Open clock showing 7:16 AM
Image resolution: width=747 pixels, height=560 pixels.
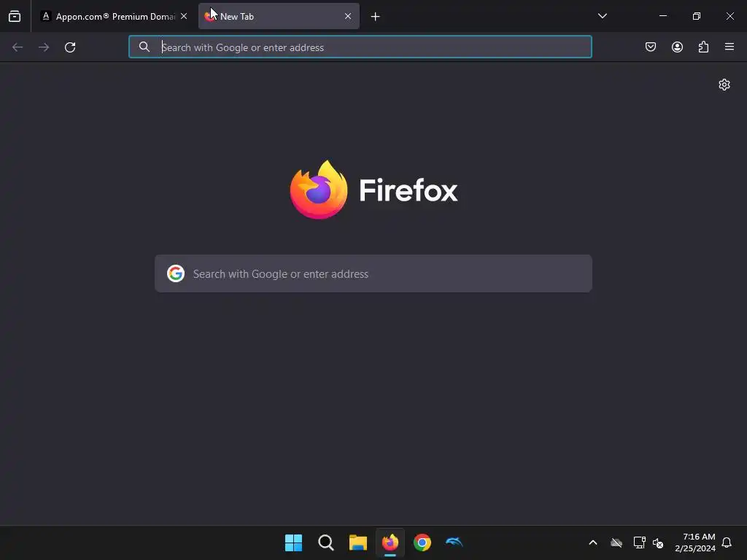pyautogui.click(x=695, y=542)
